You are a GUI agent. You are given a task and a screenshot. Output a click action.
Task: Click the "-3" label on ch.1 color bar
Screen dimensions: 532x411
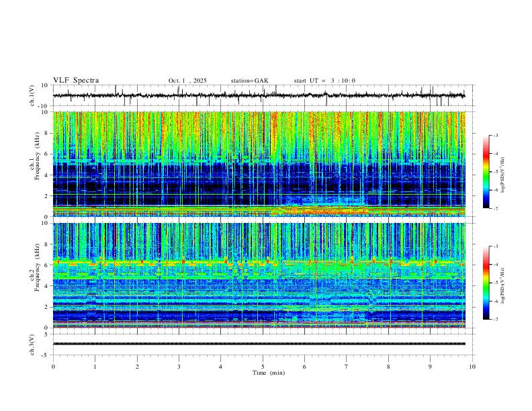[496, 135]
